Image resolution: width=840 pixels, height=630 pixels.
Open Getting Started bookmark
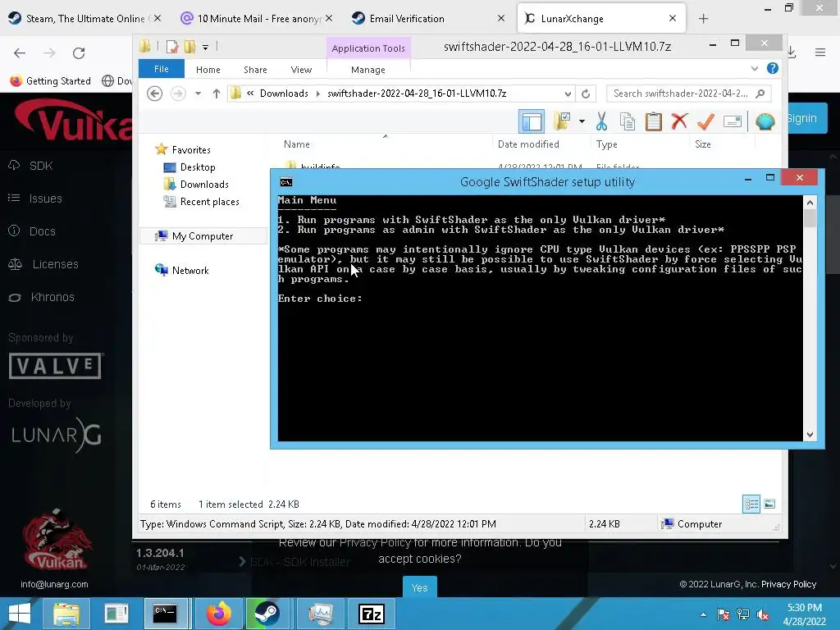coord(50,81)
